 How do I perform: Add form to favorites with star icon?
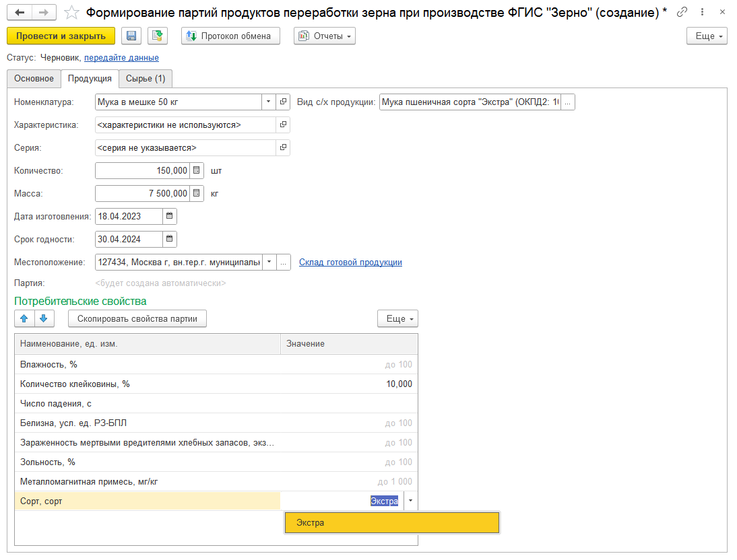click(x=71, y=13)
